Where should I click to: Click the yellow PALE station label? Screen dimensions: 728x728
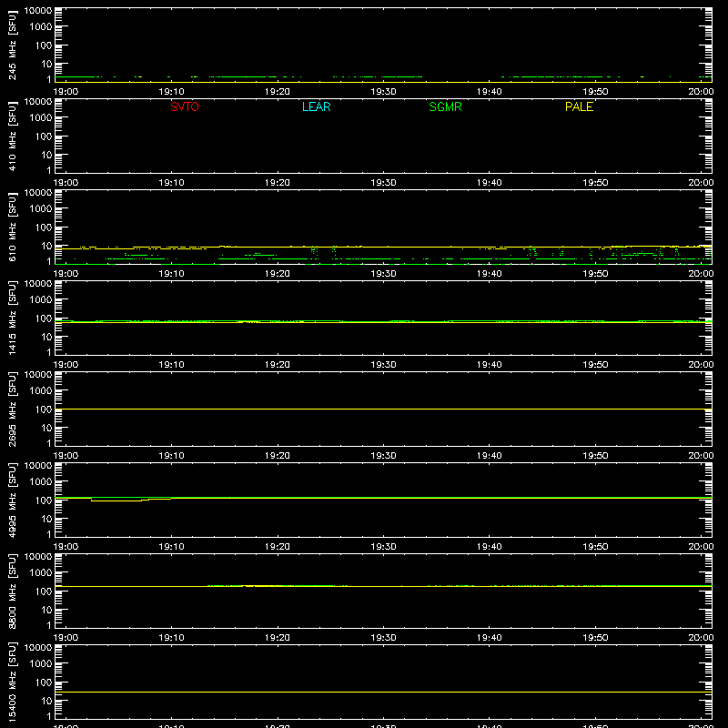pyautogui.click(x=579, y=106)
